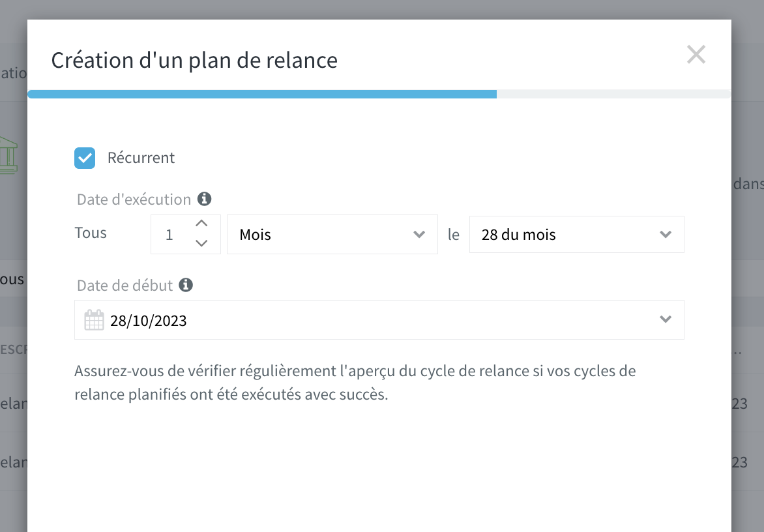Open the Mois period dropdown

click(x=332, y=234)
